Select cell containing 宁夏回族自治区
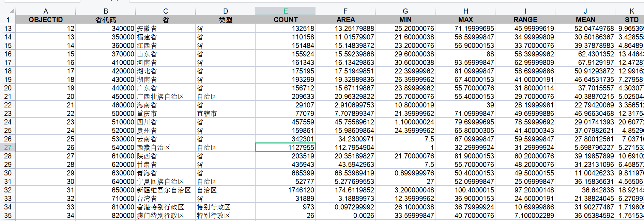The height and width of the screenshot is (221, 644). tap(166, 182)
